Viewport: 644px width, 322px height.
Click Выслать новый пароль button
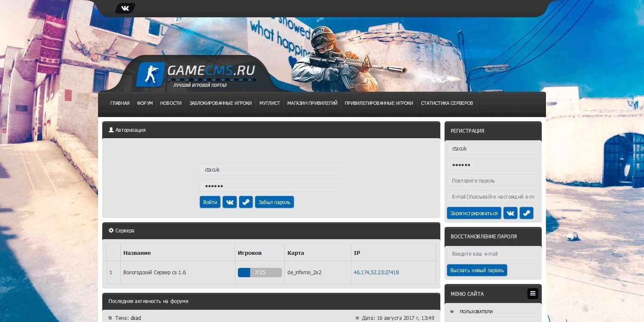[477, 270]
